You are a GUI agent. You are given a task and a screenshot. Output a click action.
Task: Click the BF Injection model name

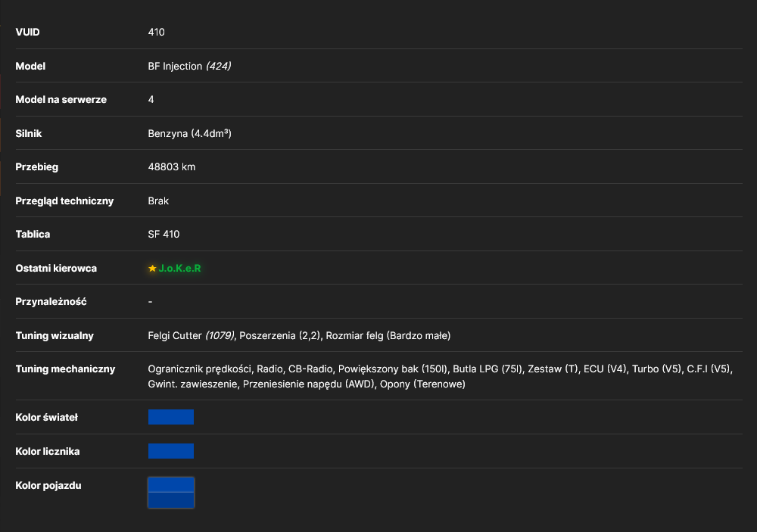(x=175, y=66)
